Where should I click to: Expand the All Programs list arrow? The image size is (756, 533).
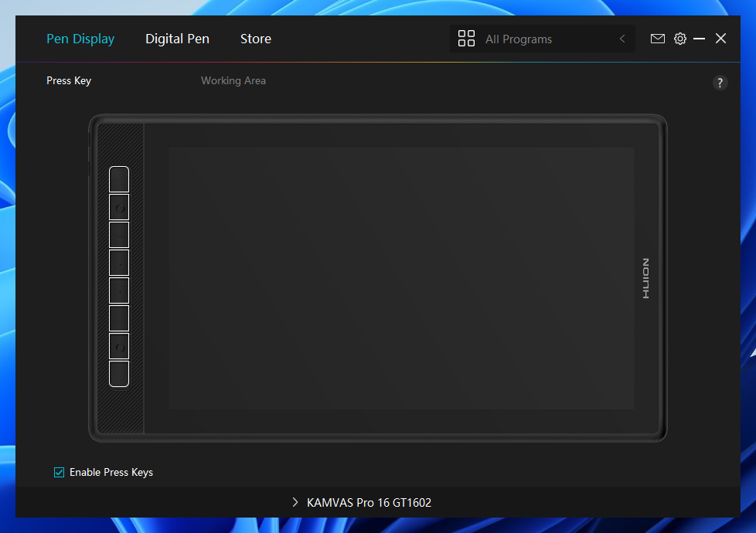(x=622, y=39)
